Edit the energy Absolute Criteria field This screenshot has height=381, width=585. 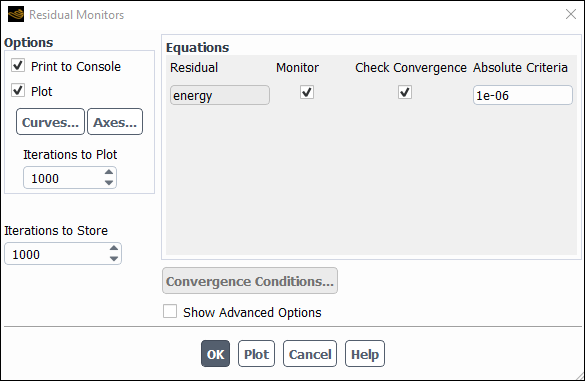(x=523, y=95)
